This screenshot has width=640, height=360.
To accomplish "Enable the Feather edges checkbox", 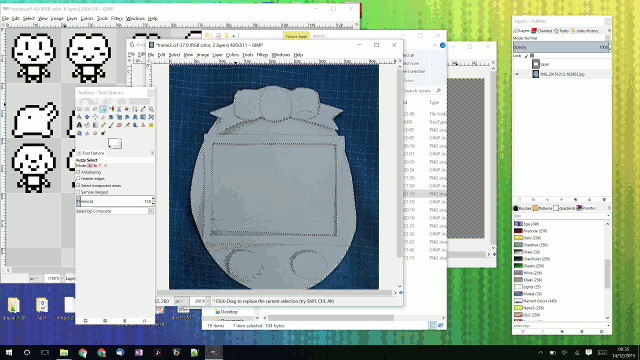I will [x=78, y=178].
